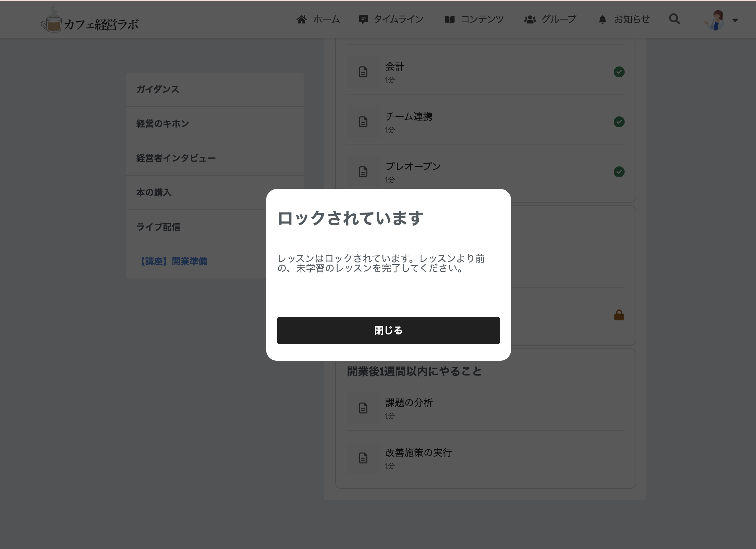The height and width of the screenshot is (549, 756).
Task: Open the 改善施策の実行 lesson
Action: (x=485, y=458)
